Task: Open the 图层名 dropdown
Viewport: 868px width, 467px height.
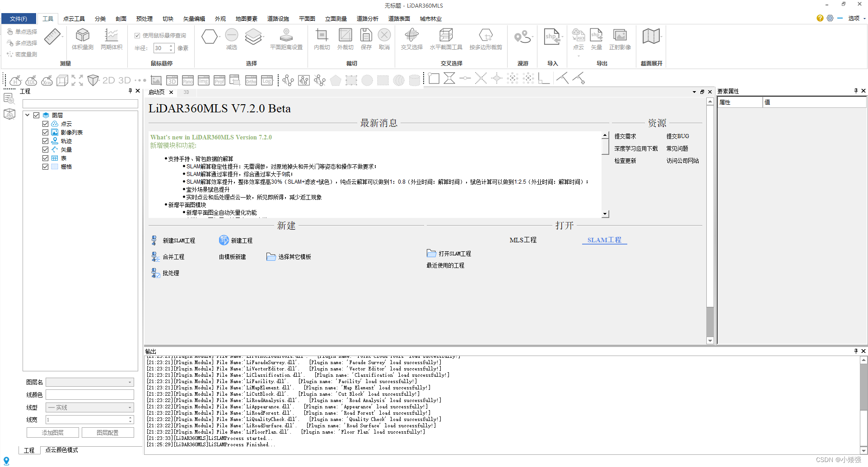Action: (x=90, y=382)
